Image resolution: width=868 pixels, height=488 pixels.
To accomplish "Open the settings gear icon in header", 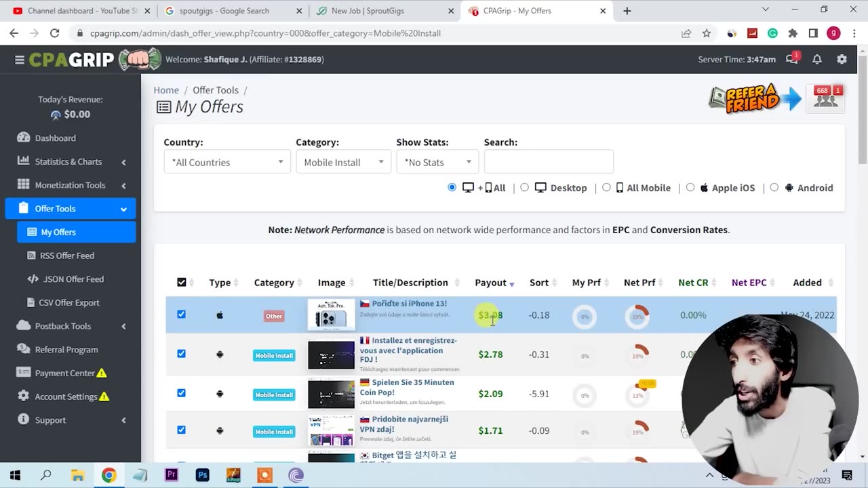I will pyautogui.click(x=842, y=60).
